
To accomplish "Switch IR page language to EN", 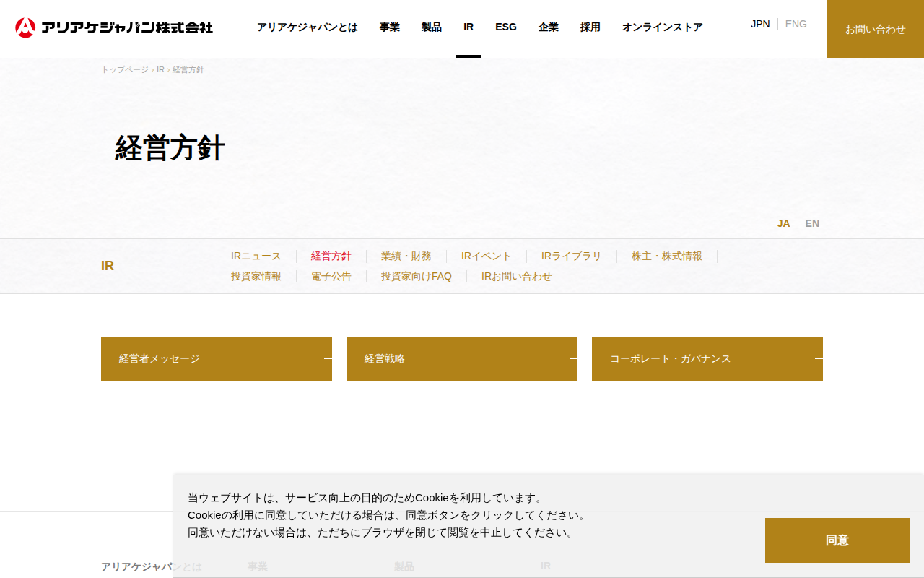I will click(x=812, y=223).
